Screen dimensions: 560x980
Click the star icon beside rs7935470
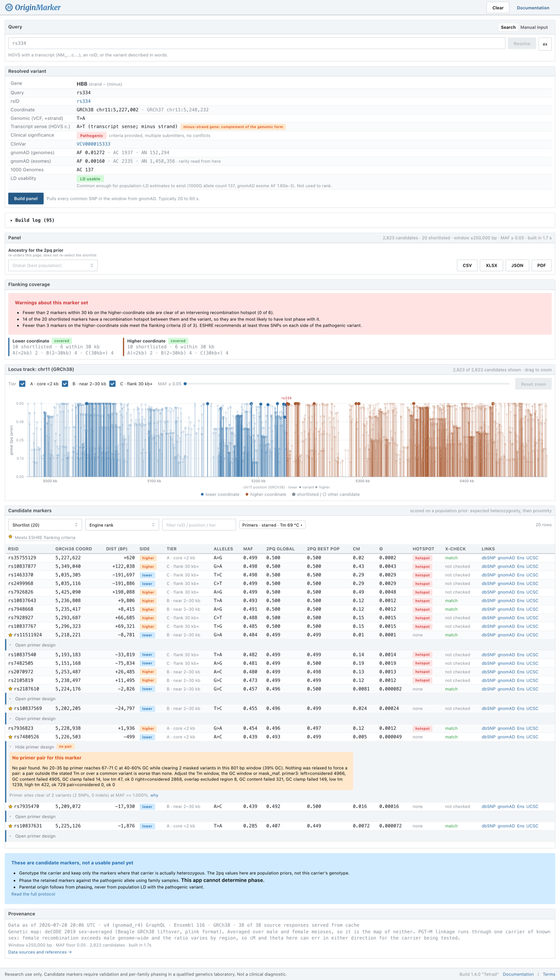click(x=10, y=806)
